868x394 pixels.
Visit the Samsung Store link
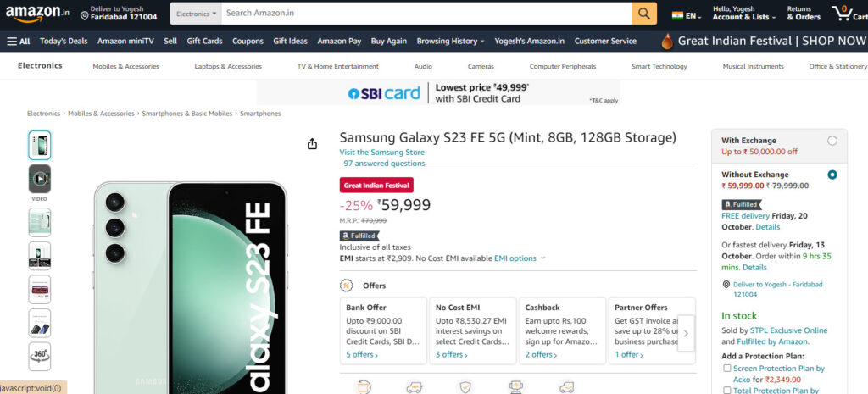[382, 153]
